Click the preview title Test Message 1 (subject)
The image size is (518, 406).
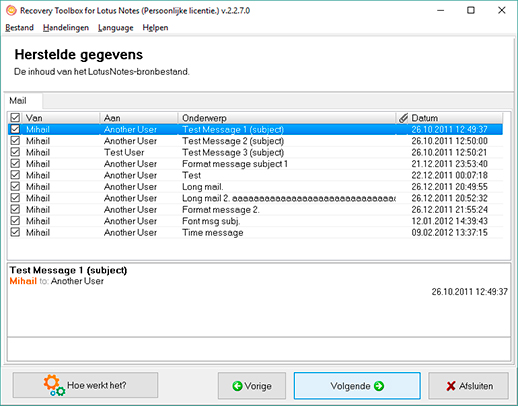pos(68,270)
